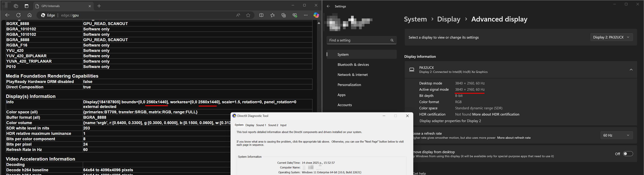Open More about refresh rate link
The width and height of the screenshot is (644, 175).
(x=514, y=138)
